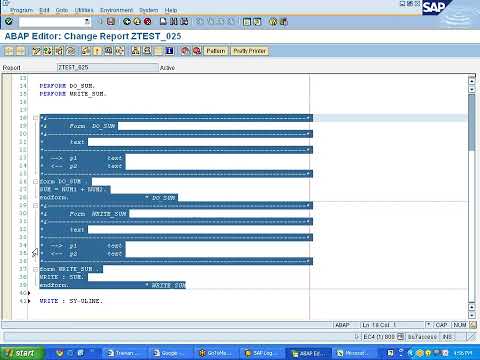Expand the system info triangle before EC4
This screenshot has height=360, width=480.
pyautogui.click(x=357, y=337)
